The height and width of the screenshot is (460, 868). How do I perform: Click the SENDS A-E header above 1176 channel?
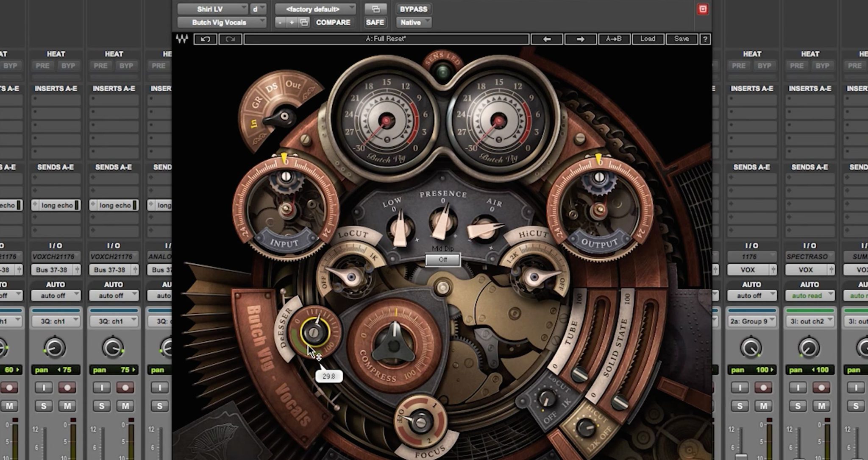point(752,167)
